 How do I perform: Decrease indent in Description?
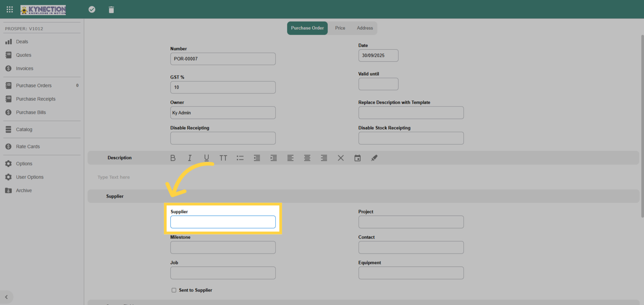[x=257, y=158]
